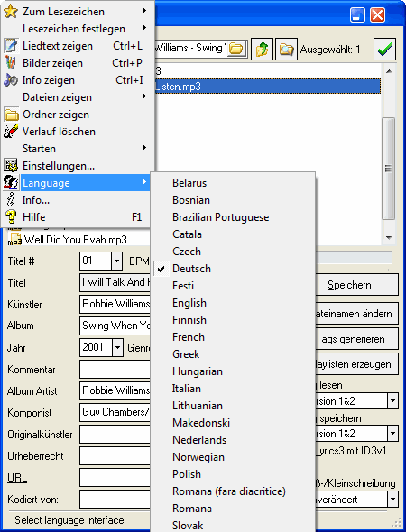Screen dimensions: 406x532
Task: Click the folder icon beside Ordner zeigen
Action: point(11,115)
